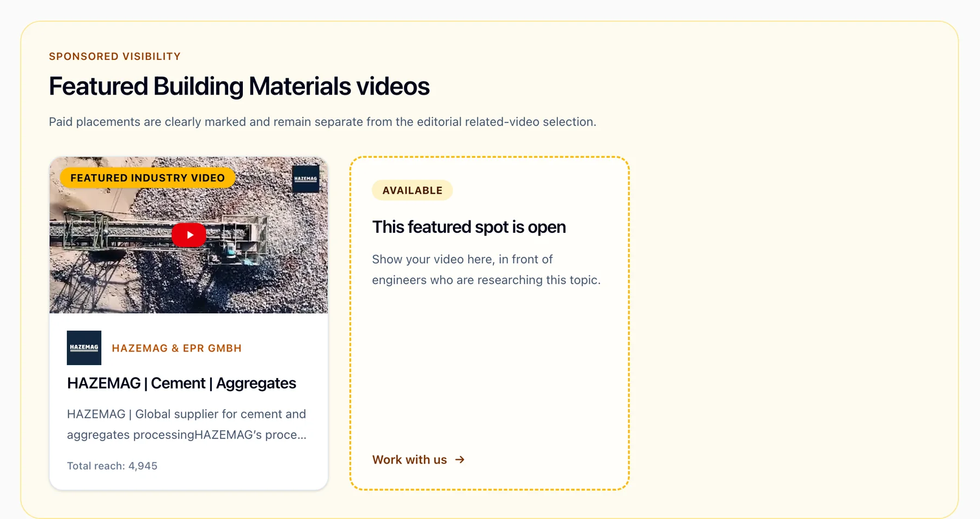This screenshot has width=980, height=519.
Task: Click the 'Available' badge on open spot
Action: (412, 190)
